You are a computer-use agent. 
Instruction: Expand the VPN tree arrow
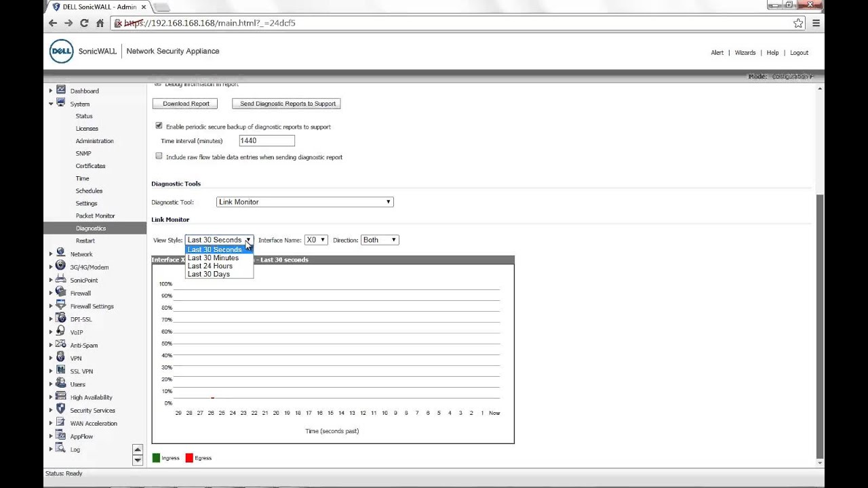[x=51, y=358]
